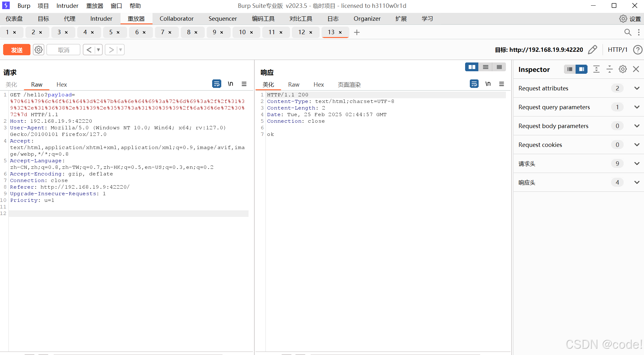Open the request pane hamburger menu

point(244,84)
